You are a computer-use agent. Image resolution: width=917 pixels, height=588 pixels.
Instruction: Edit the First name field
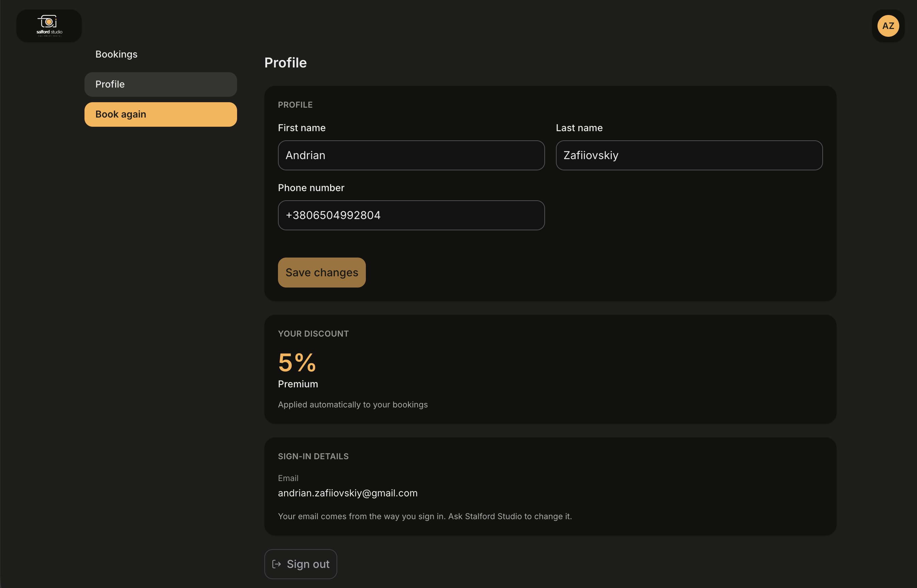411,155
